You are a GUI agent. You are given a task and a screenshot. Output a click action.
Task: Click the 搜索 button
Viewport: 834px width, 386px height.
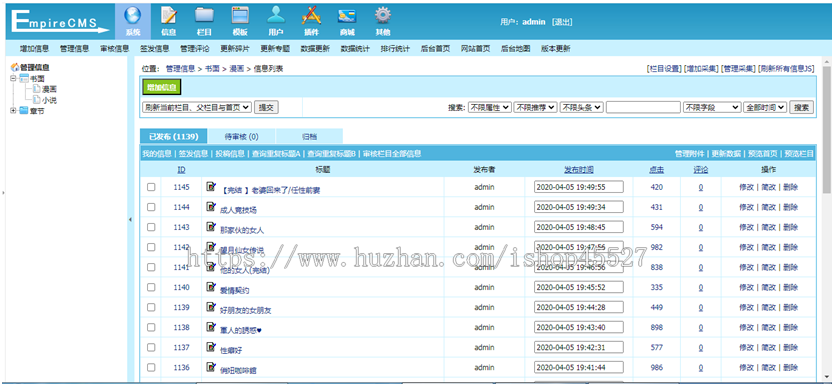(801, 107)
